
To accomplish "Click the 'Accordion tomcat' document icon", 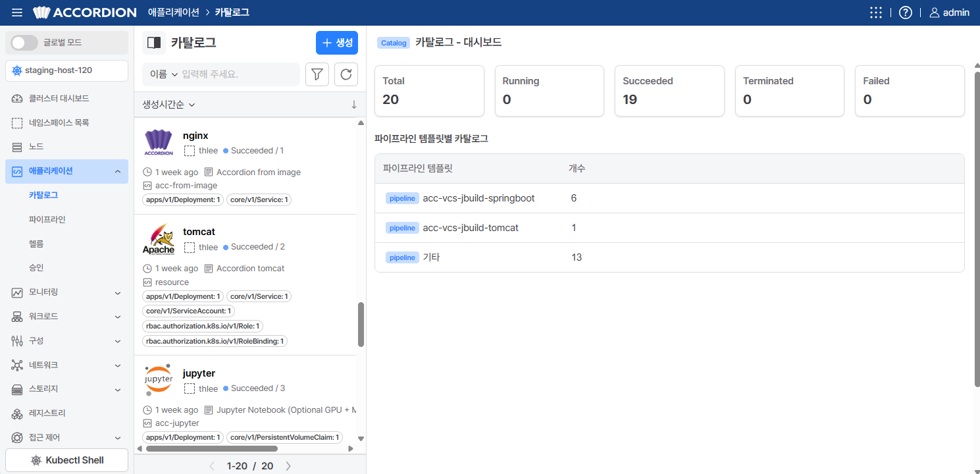I will [209, 269].
